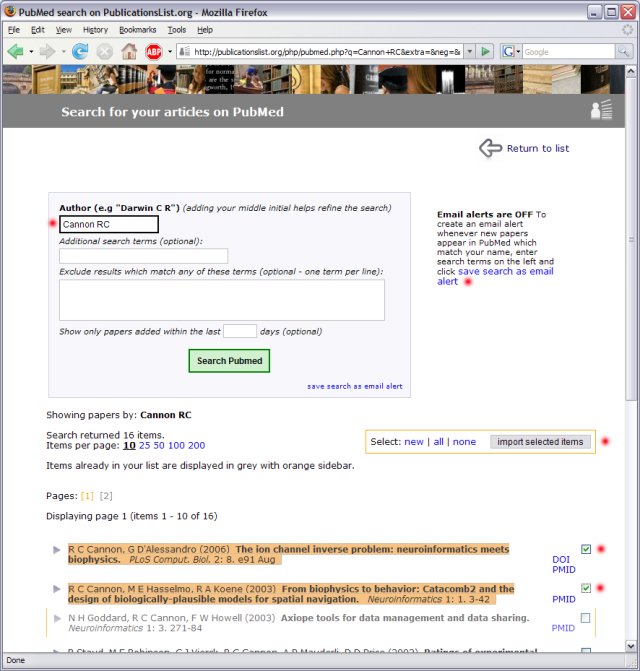
Task: Check the Axiope tools paper checkbox
Action: (x=586, y=618)
